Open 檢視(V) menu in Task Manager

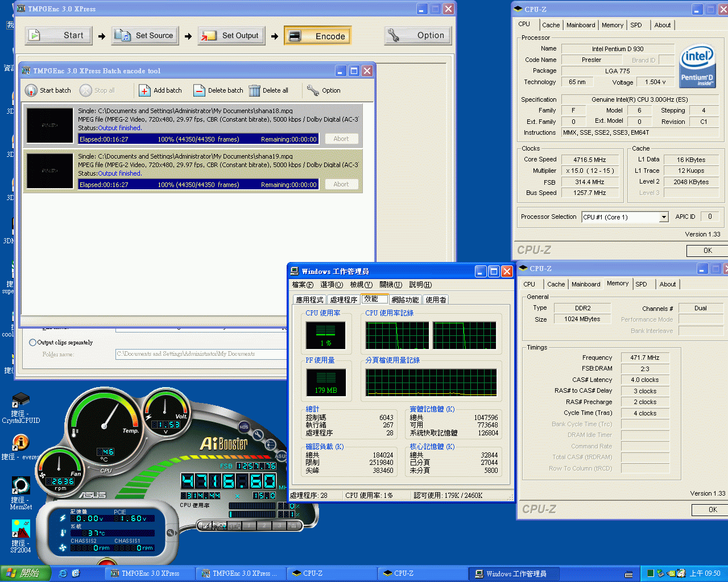coord(361,285)
